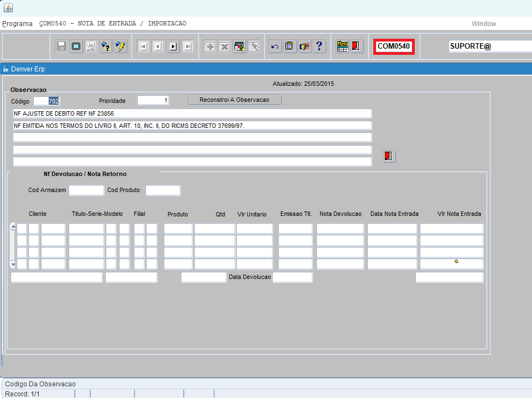Click first-row Vlr Nota Entrada cell
Screen dimensions: 532x398
(x=452, y=229)
